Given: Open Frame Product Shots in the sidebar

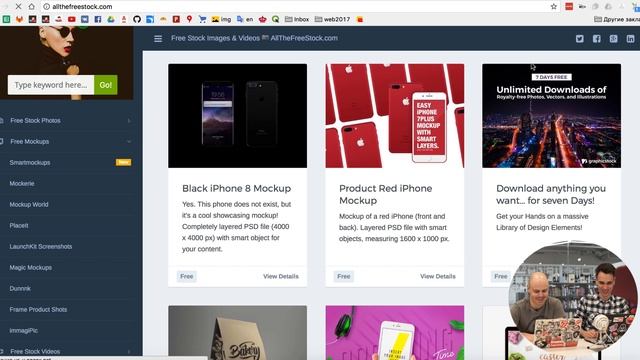Looking at the screenshot, I should (x=38, y=309).
